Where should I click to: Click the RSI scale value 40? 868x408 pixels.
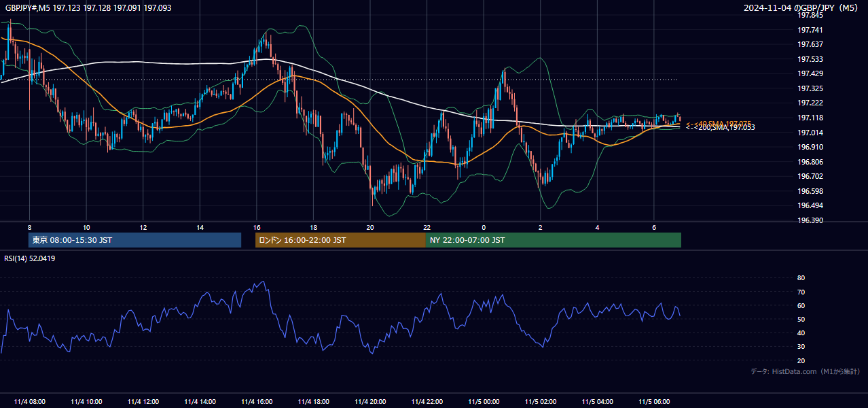point(801,333)
